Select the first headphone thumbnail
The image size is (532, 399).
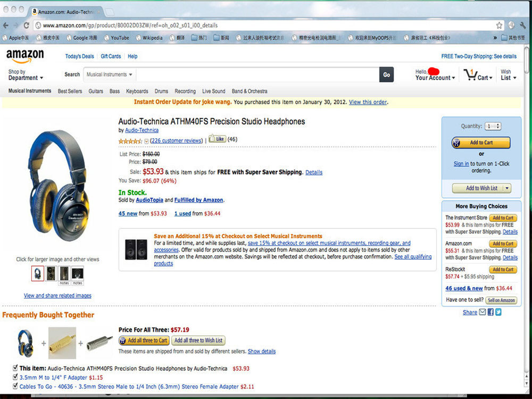(38, 273)
